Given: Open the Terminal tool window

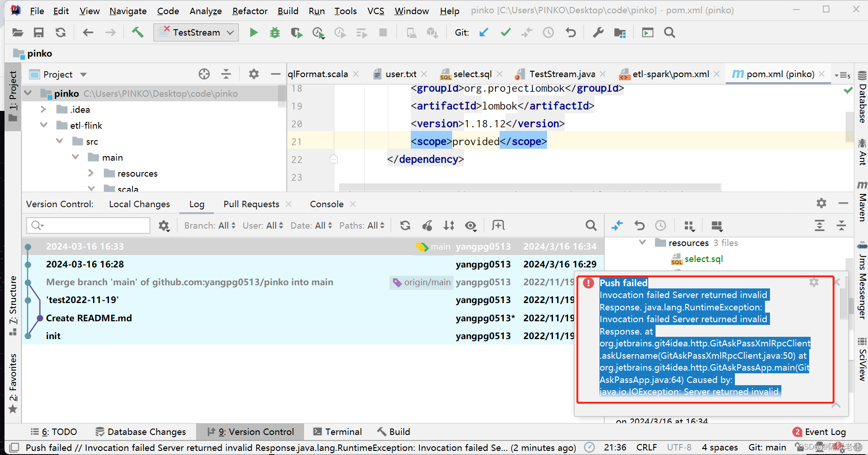Looking at the screenshot, I should (x=337, y=432).
